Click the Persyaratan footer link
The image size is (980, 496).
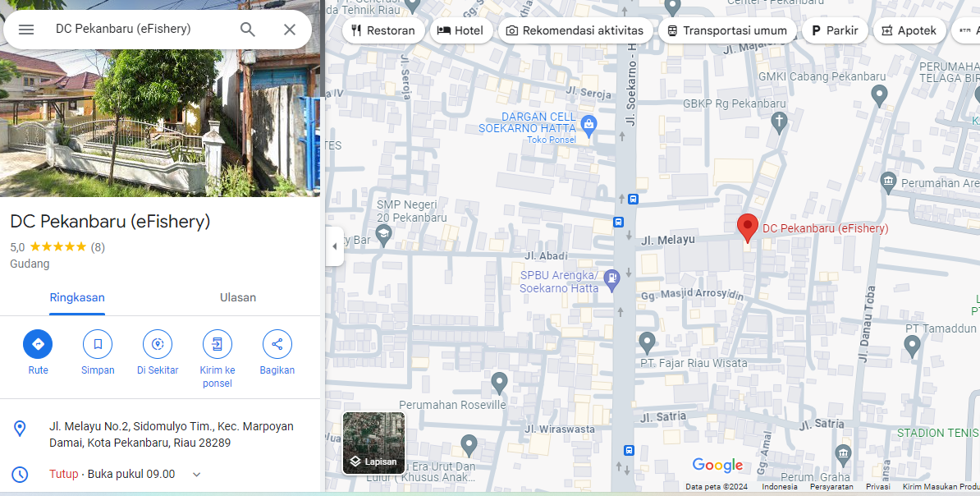coord(831,487)
